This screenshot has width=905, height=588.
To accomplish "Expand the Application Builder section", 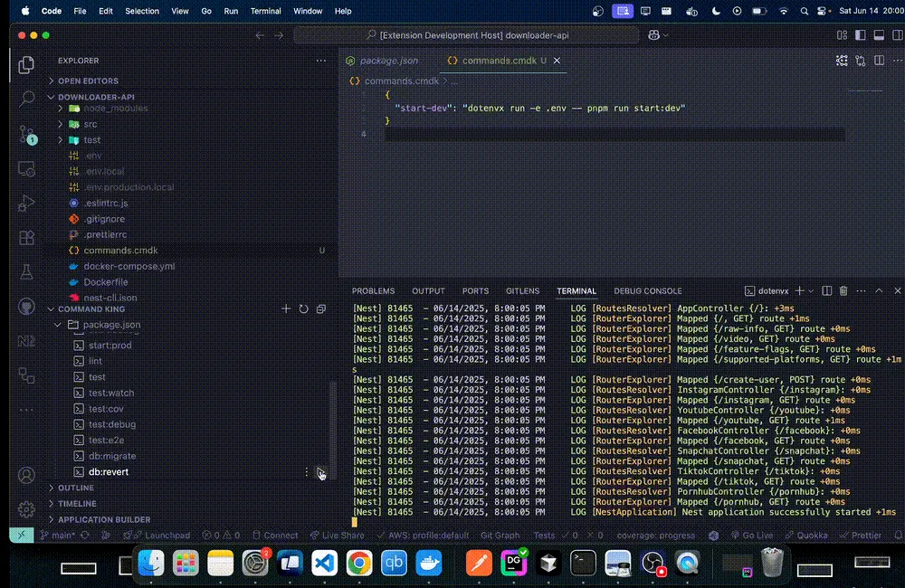I will coord(104,519).
